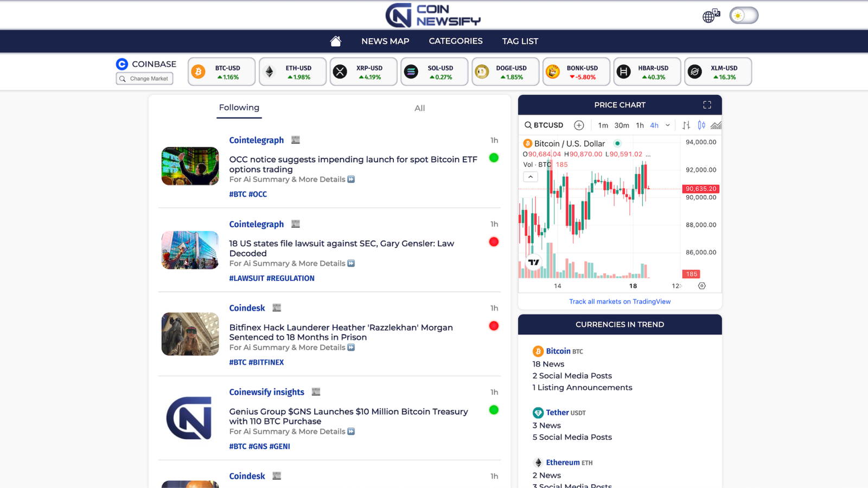Select the area chart style icon
The width and height of the screenshot is (868, 488).
[x=716, y=125]
